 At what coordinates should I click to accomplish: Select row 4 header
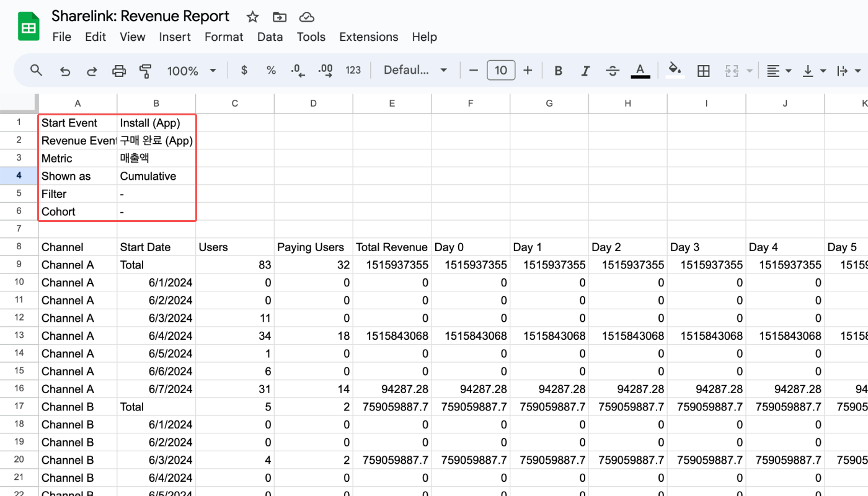pos(19,176)
